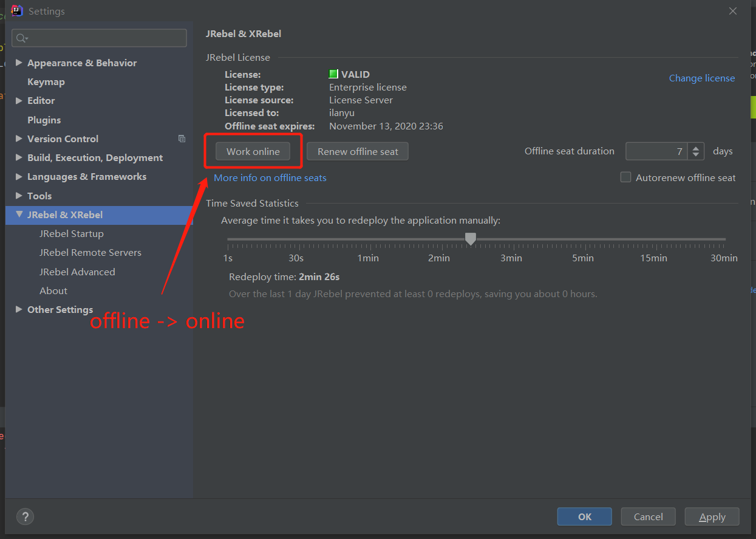This screenshot has width=756, height=539.
Task: Close the Settings dialog
Action: (733, 11)
